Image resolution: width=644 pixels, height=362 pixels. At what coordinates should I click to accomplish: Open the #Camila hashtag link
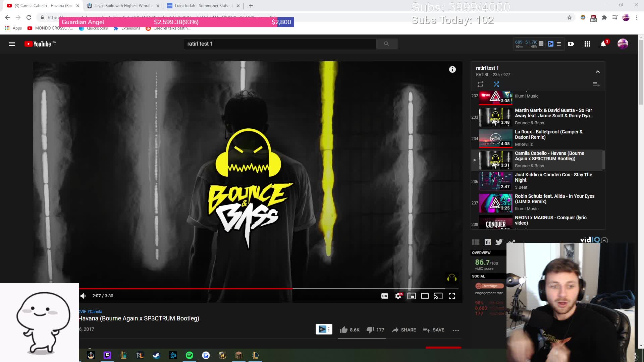click(x=95, y=312)
